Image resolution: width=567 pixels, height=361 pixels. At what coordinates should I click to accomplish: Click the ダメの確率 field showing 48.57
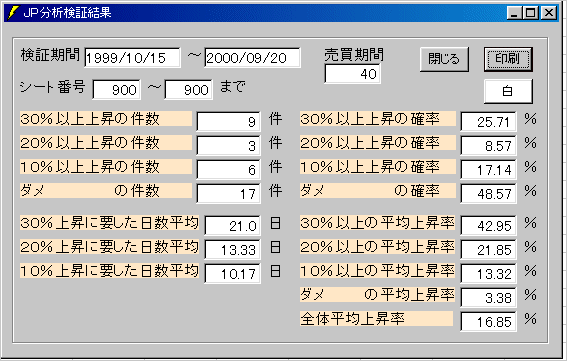(x=489, y=194)
